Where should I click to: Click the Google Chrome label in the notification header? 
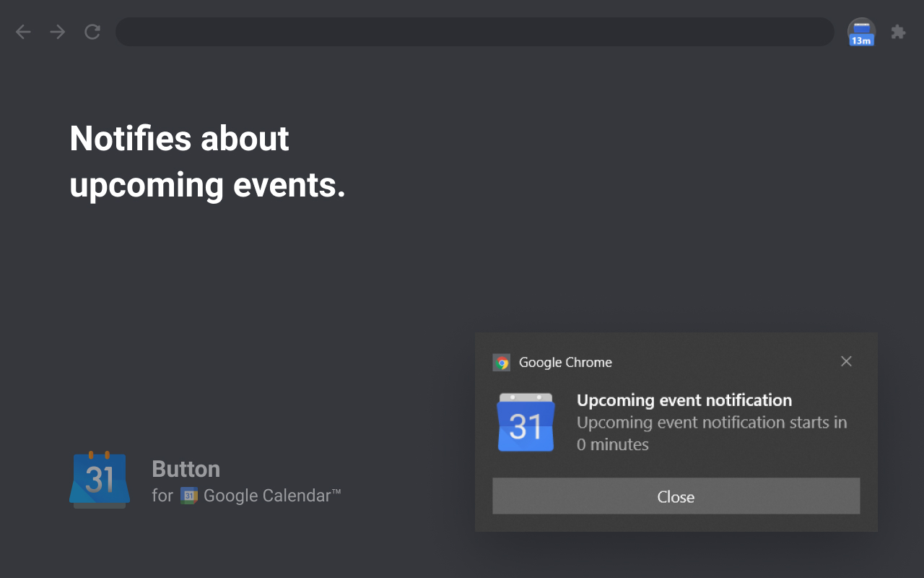pyautogui.click(x=565, y=362)
